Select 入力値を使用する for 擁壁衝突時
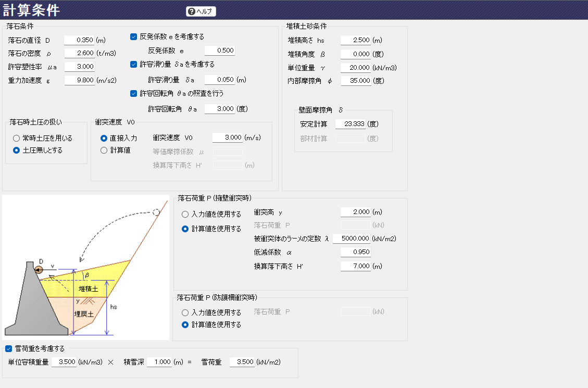The height and width of the screenshot is (388, 588). click(185, 214)
